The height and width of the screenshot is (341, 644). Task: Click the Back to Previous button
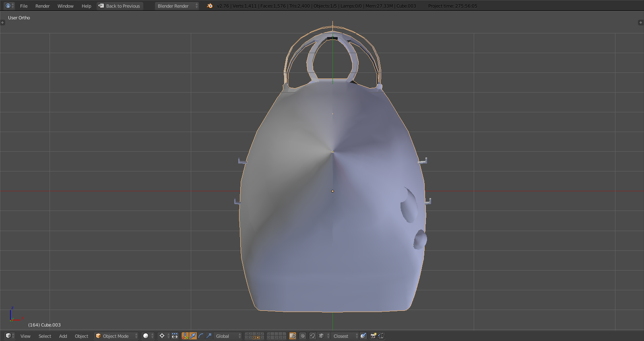(120, 6)
